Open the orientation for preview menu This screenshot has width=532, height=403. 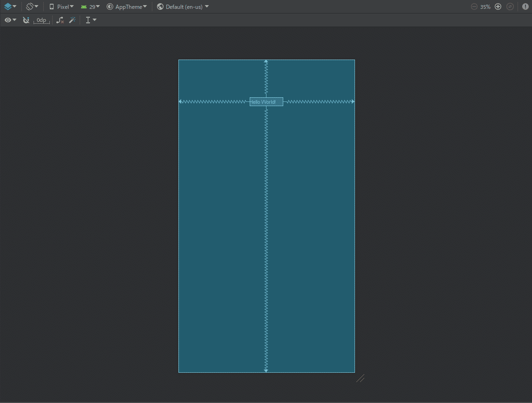(x=32, y=7)
